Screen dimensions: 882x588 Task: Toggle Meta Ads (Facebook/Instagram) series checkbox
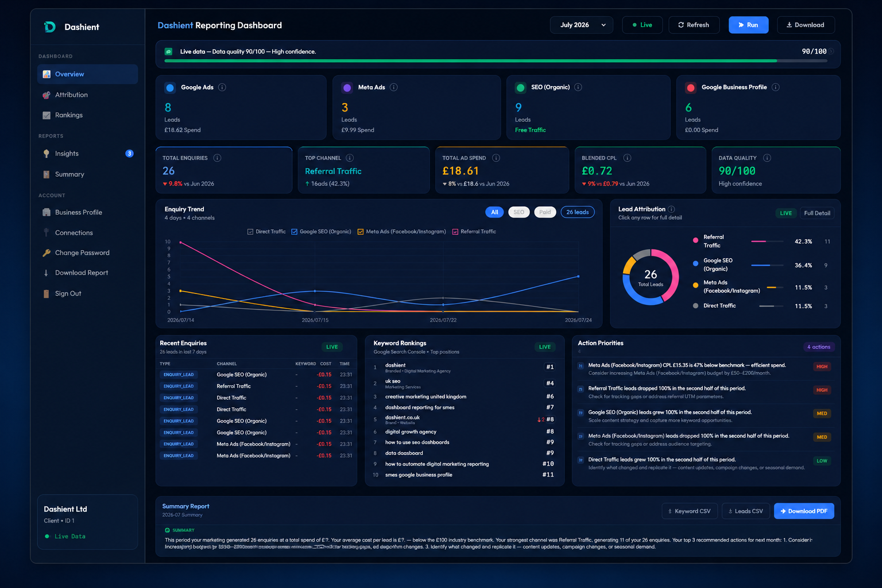(x=361, y=232)
